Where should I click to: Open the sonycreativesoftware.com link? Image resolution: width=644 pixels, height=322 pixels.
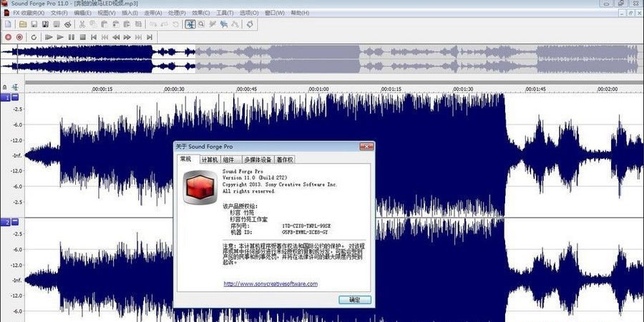tap(270, 283)
